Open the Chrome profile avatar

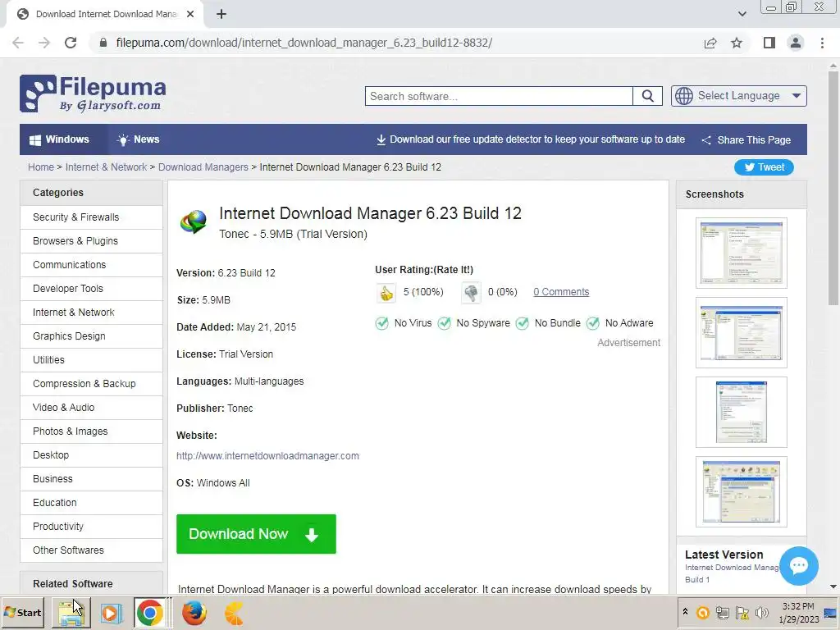[x=796, y=43]
